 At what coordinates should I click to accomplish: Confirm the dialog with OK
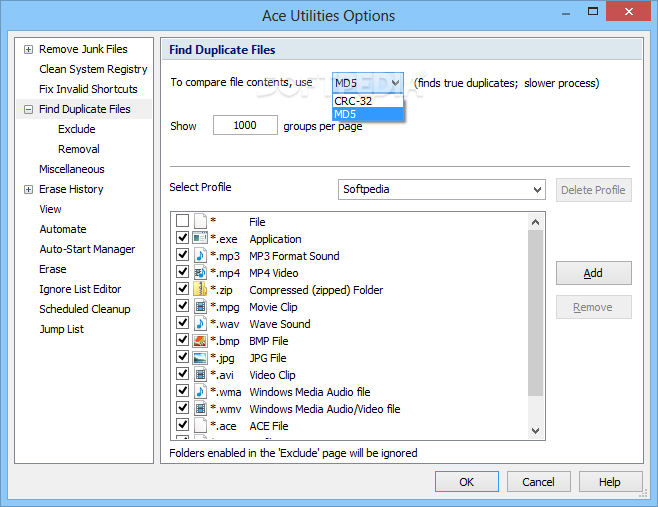click(467, 481)
